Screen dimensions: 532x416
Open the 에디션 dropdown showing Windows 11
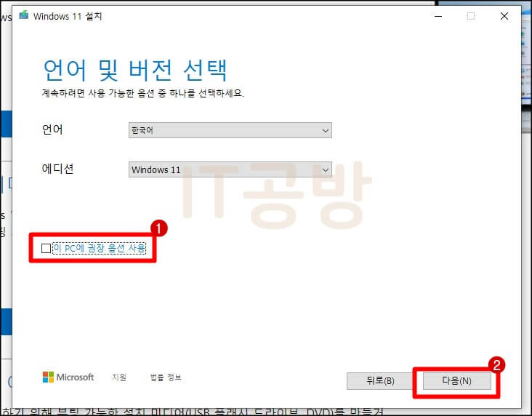[x=230, y=169]
